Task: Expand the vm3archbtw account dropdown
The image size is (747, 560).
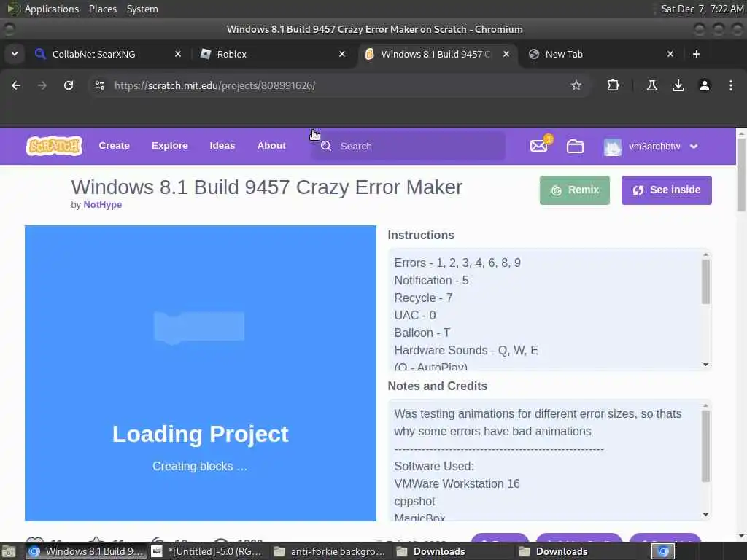Action: tap(694, 146)
